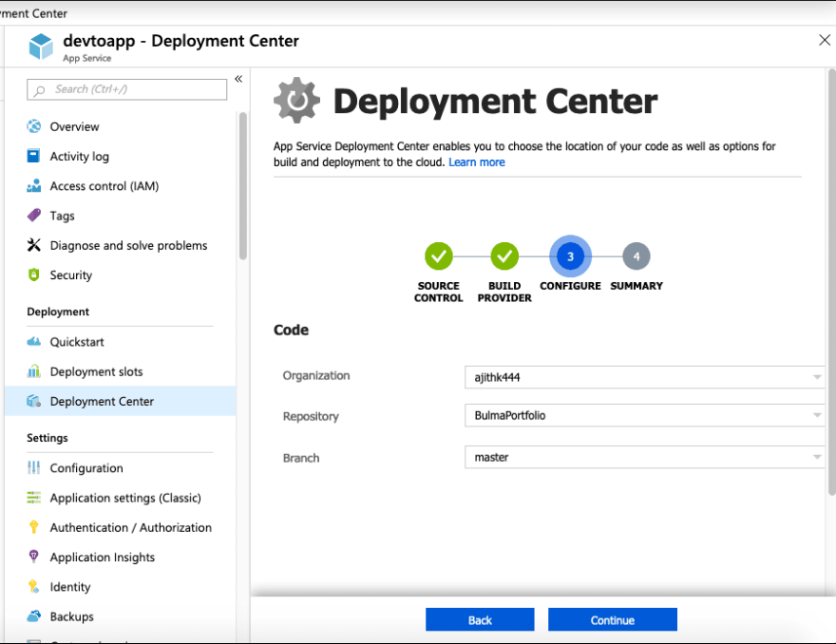The height and width of the screenshot is (644, 836).
Task: Click the Overview globe icon
Action: [x=33, y=126]
